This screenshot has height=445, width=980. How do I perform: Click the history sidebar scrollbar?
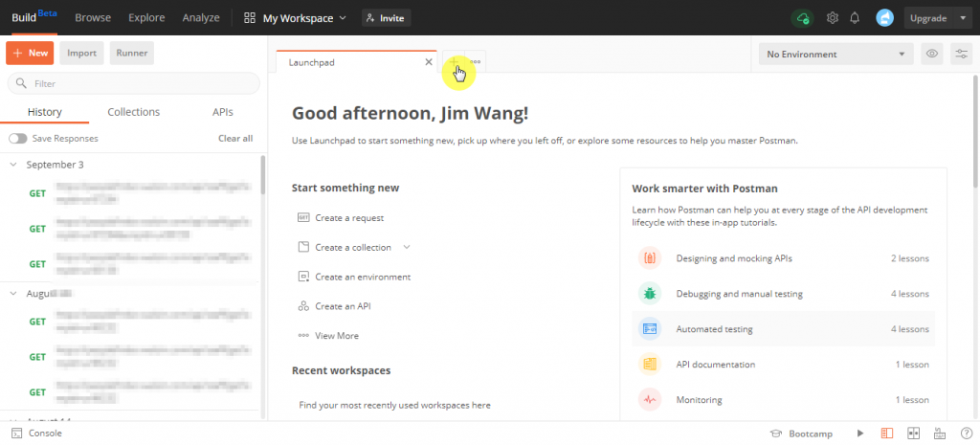[263, 176]
